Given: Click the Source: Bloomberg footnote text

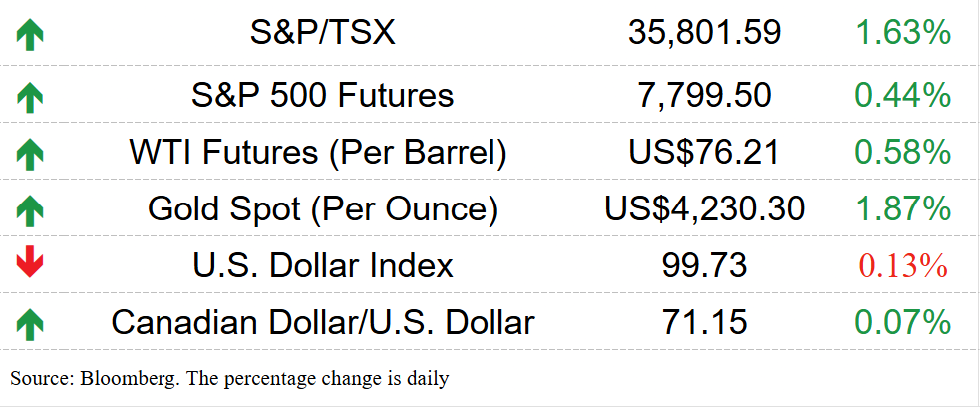Looking at the screenshot, I should pos(229,378).
